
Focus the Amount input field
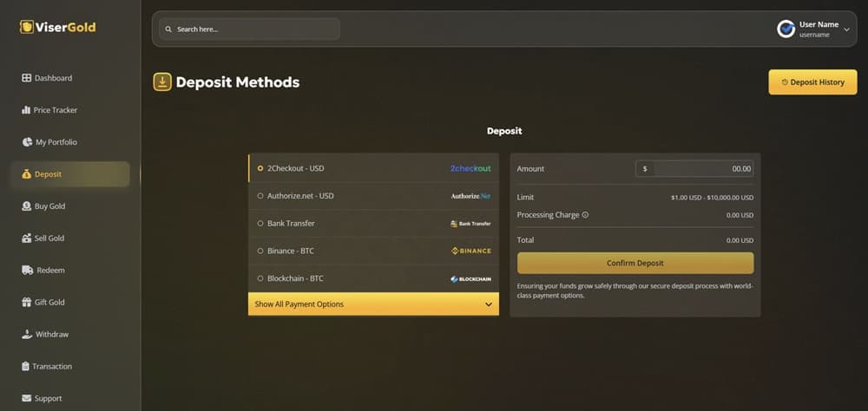[x=703, y=169]
